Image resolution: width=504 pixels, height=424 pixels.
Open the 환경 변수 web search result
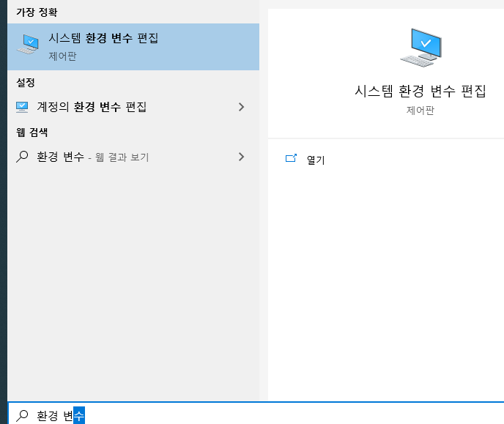[133, 157]
